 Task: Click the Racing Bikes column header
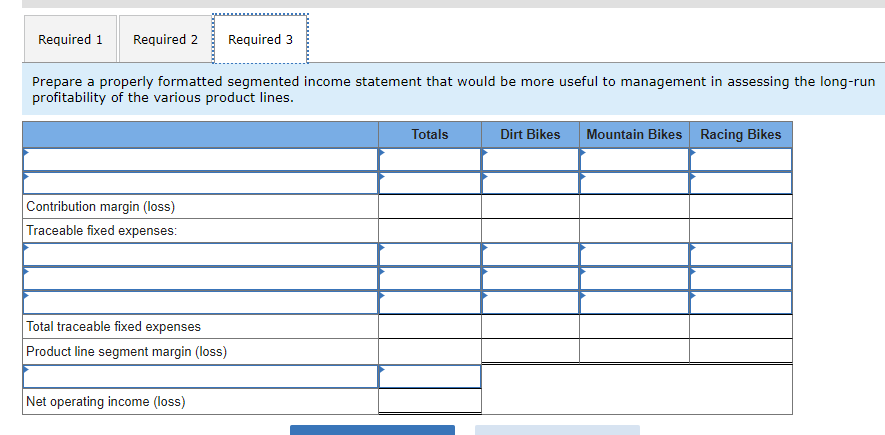[741, 135]
